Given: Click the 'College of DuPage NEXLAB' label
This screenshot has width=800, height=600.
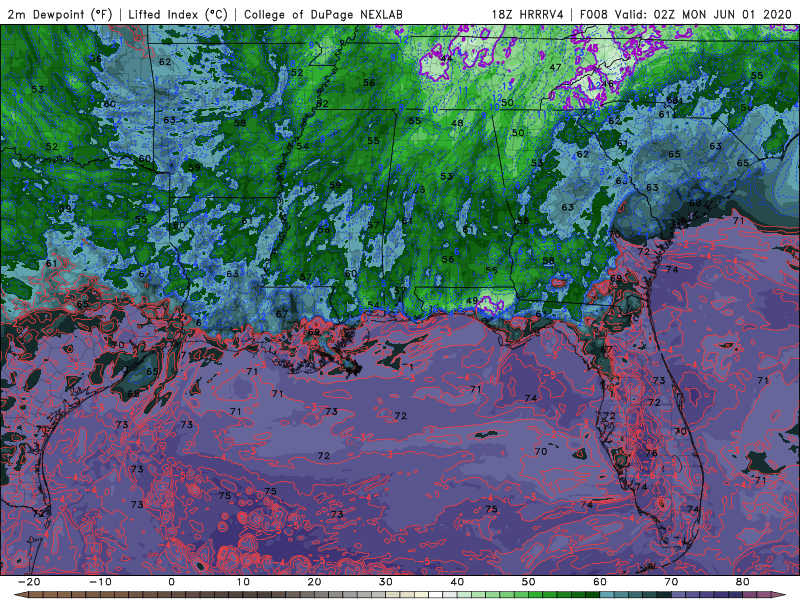Looking at the screenshot, I should click(x=323, y=14).
